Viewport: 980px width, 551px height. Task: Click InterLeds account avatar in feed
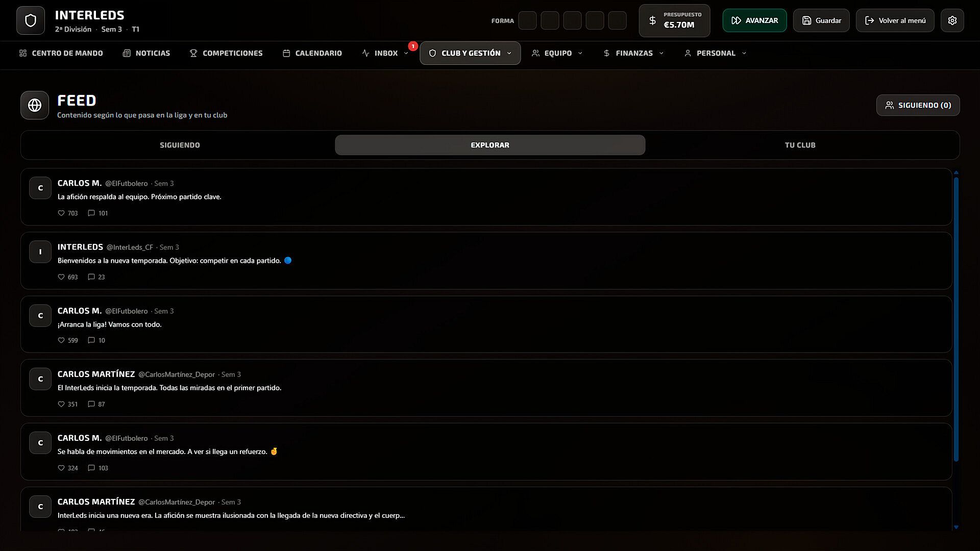click(x=40, y=252)
